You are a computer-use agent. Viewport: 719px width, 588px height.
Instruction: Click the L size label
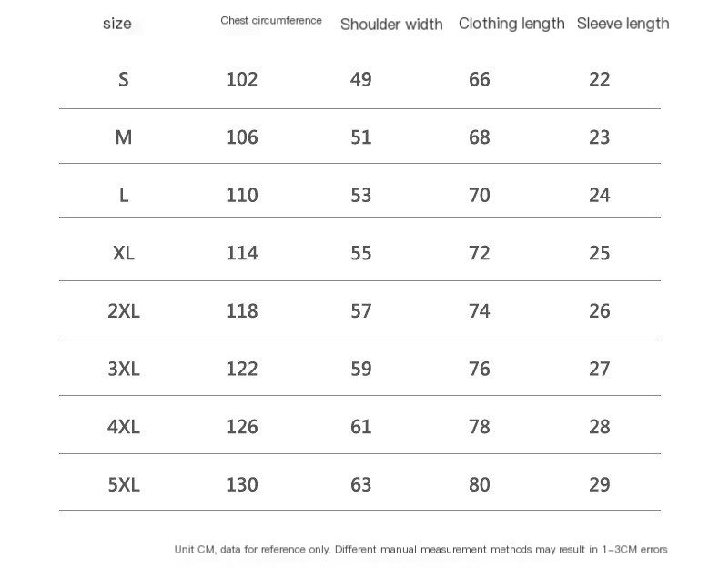coord(124,195)
